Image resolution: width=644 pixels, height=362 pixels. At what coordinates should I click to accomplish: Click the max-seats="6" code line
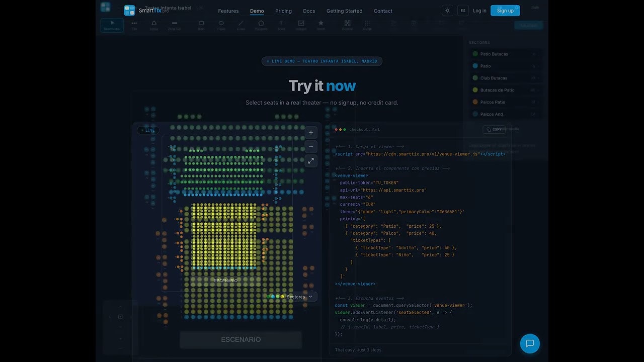click(356, 197)
